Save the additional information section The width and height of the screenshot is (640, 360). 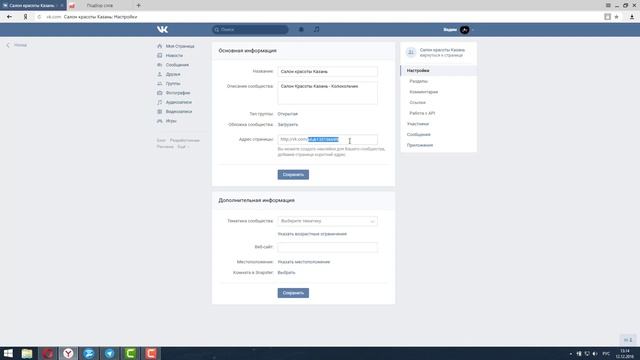point(293,293)
